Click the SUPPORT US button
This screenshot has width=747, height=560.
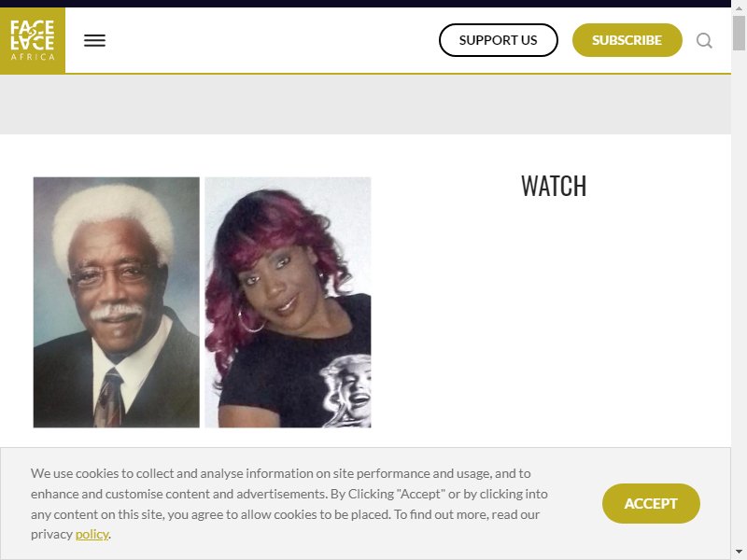499,40
